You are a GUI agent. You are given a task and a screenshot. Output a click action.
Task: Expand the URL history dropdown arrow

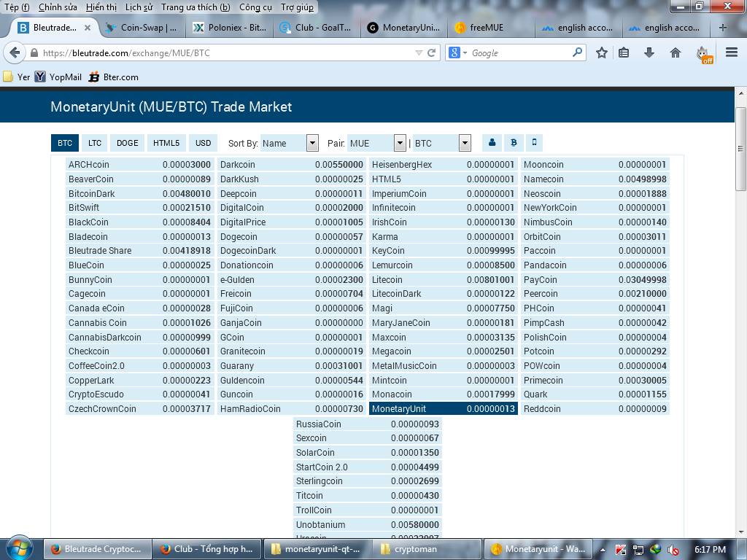[x=419, y=52]
